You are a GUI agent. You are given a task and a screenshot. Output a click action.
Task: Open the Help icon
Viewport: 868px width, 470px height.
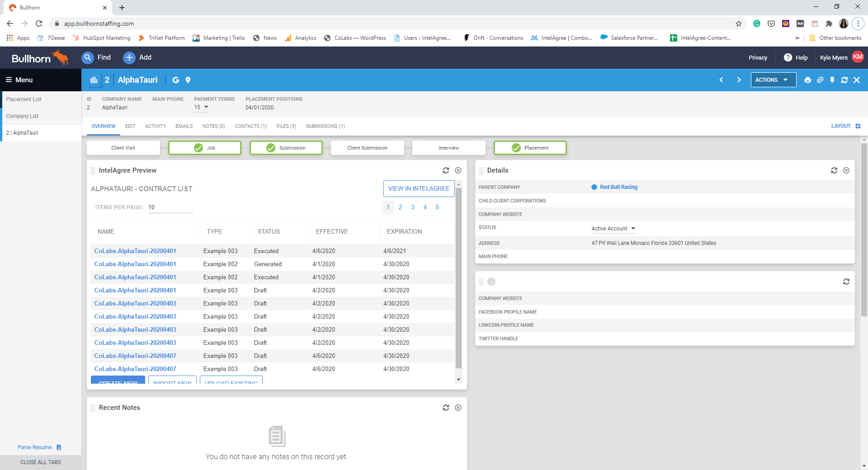point(788,57)
